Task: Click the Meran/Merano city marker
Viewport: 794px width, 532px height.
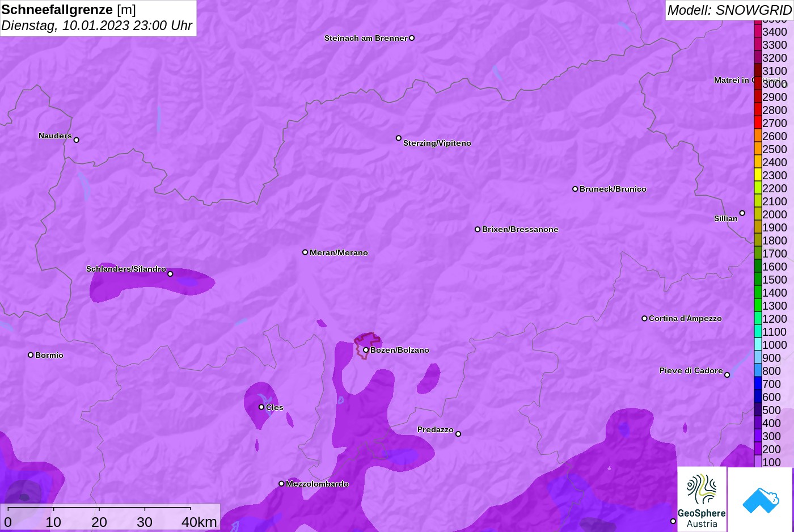Action: pyautogui.click(x=305, y=252)
